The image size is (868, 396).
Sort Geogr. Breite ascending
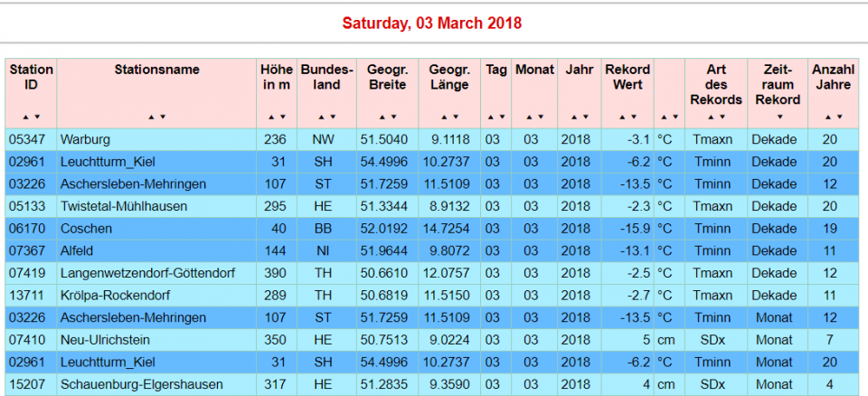pos(382,117)
